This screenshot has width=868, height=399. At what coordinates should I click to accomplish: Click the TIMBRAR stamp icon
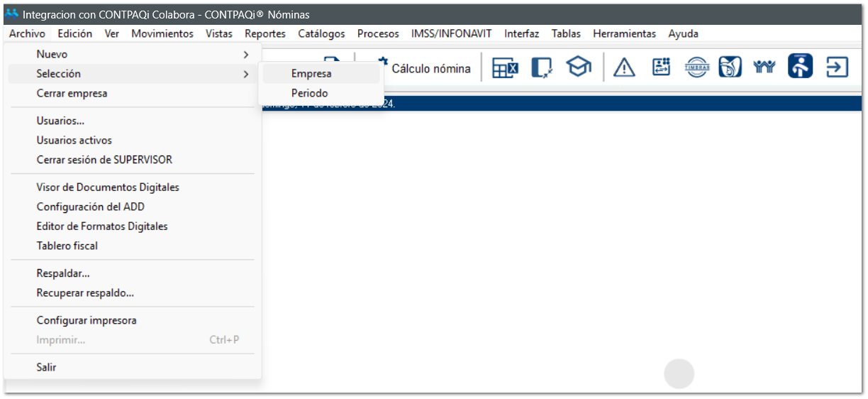point(696,67)
